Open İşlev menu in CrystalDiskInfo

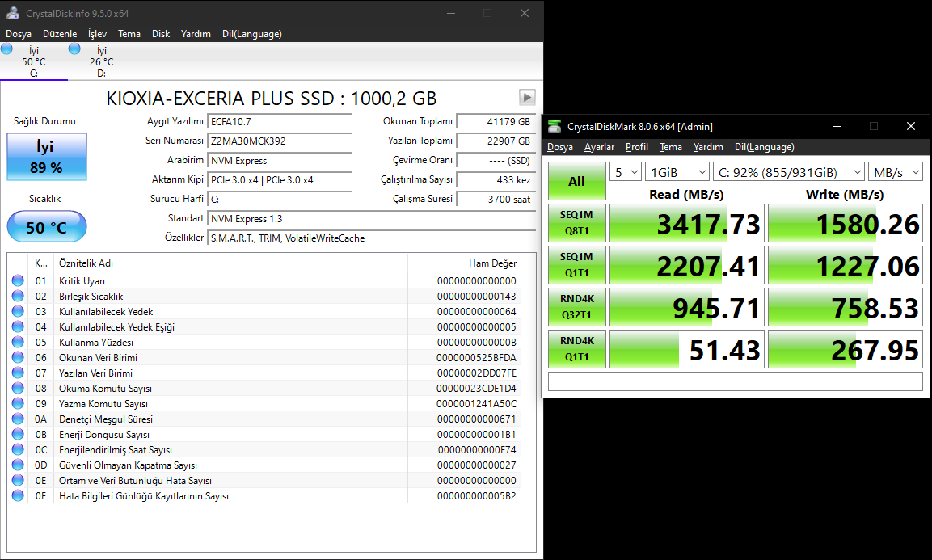pyautogui.click(x=98, y=34)
